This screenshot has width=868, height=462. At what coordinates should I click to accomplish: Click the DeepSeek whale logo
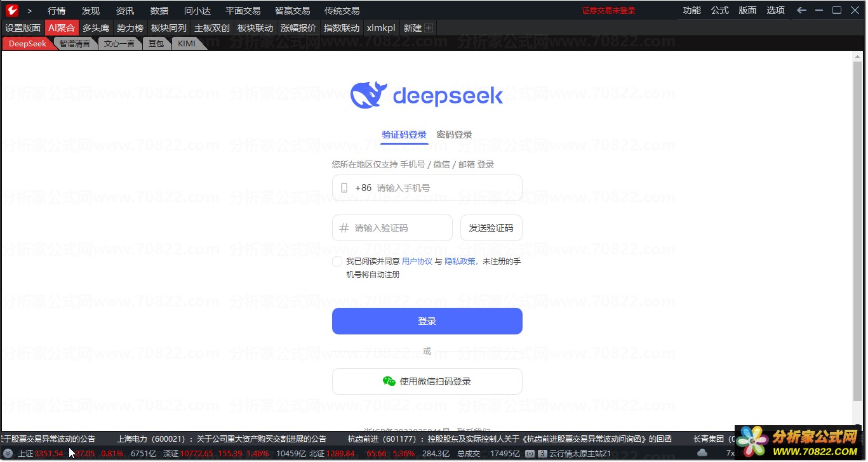368,95
